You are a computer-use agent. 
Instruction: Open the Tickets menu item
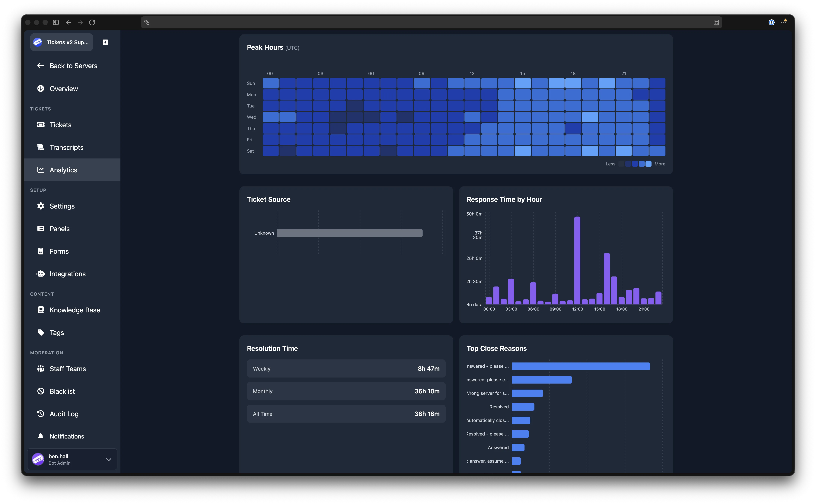pyautogui.click(x=72, y=125)
